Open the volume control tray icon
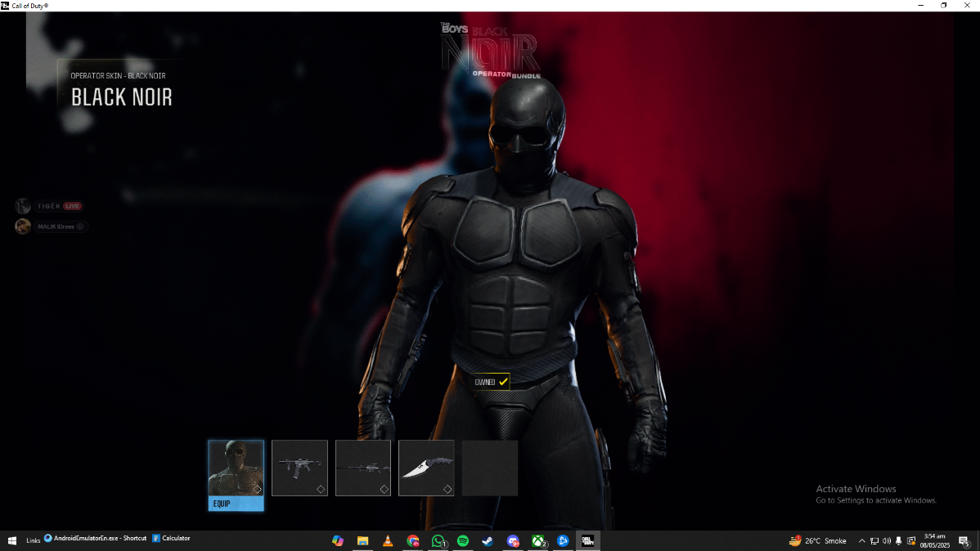The image size is (980, 551). point(887,541)
